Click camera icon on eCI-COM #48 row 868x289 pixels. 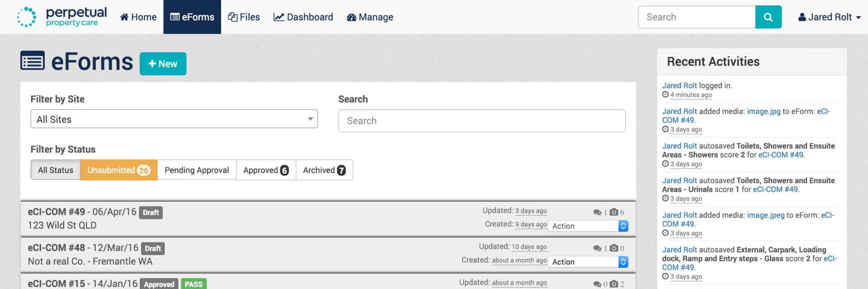613,248
